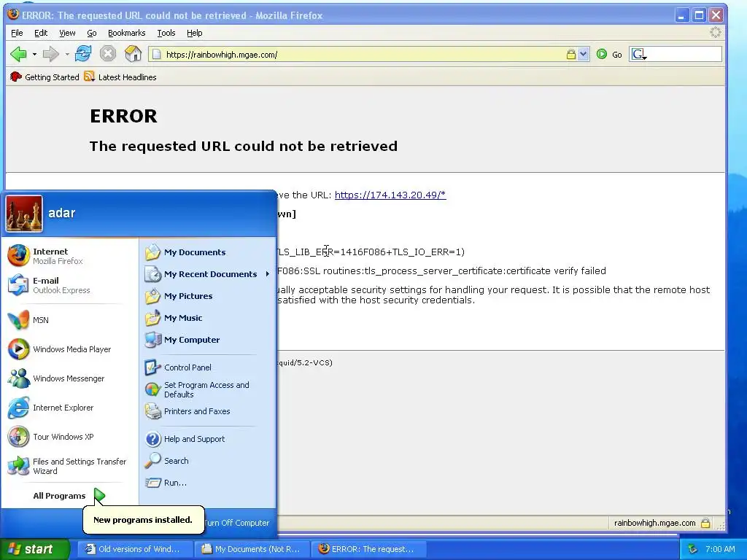Screen dimensions: 747x560
Task: Open Latest Headlines feed bookmark
Action: pos(120,77)
